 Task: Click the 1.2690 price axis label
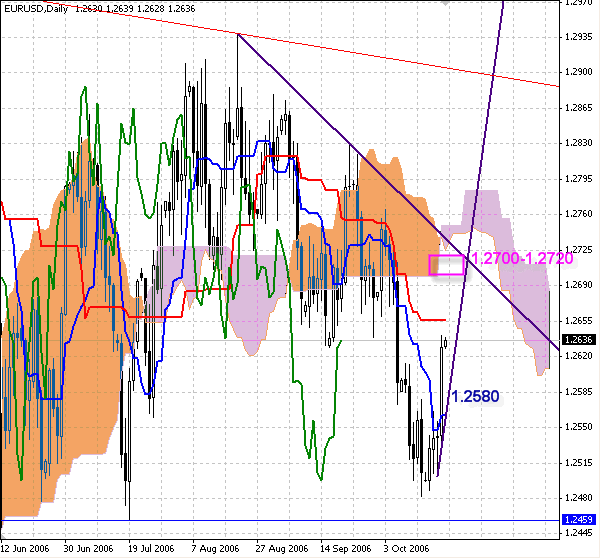pos(579,285)
